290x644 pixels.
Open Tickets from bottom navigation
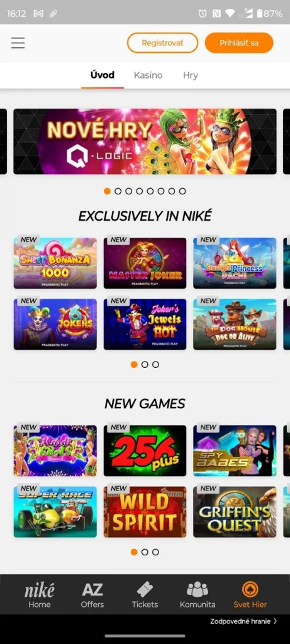(x=145, y=594)
